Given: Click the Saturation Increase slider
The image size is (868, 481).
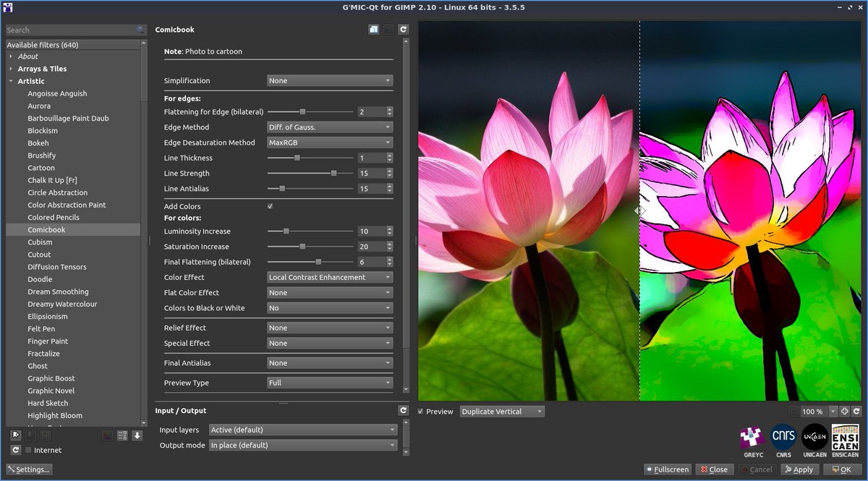Looking at the screenshot, I should click(310, 247).
